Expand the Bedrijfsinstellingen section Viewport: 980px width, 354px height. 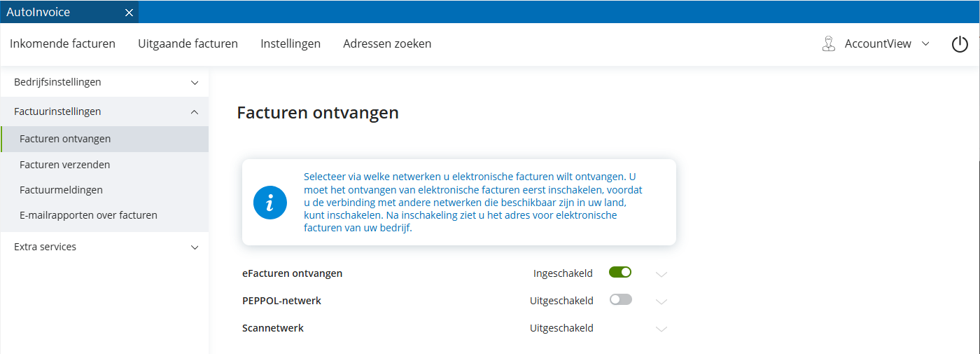pyautogui.click(x=195, y=83)
